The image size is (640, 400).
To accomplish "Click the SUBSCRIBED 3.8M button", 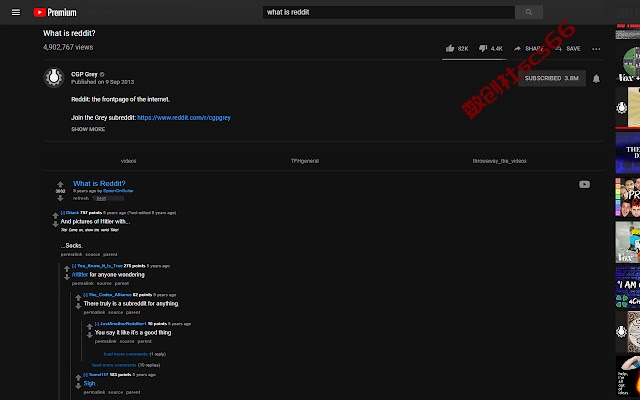I will point(551,78).
